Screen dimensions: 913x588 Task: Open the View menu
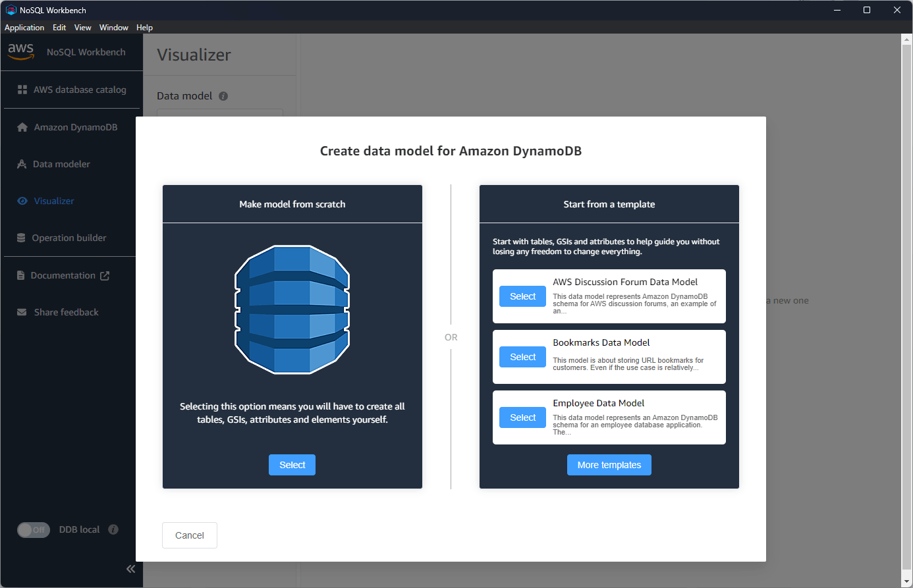point(83,28)
